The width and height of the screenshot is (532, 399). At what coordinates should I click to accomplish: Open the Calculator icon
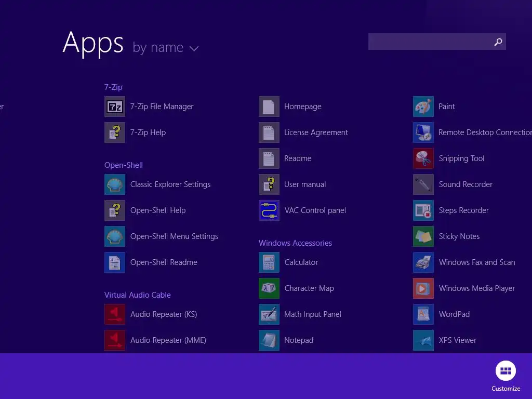269,262
